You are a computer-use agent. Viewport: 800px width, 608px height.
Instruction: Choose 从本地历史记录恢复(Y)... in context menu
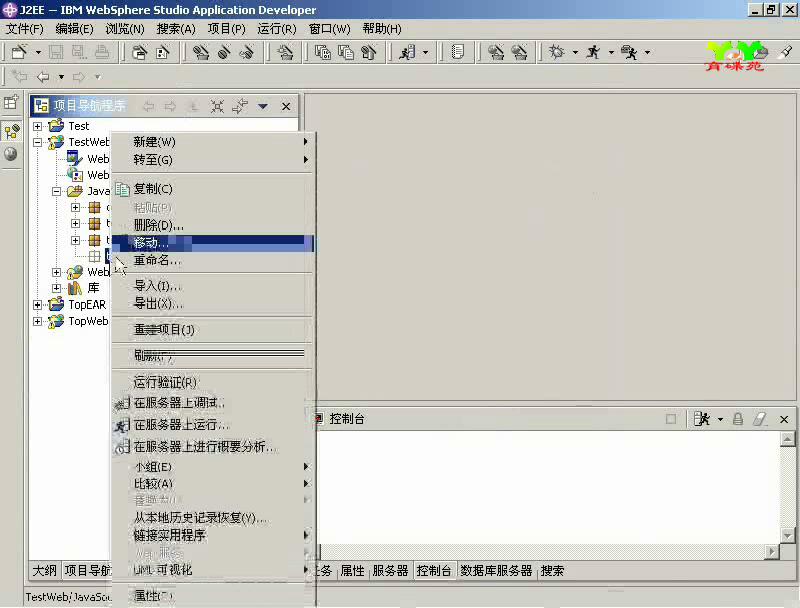pos(213,518)
